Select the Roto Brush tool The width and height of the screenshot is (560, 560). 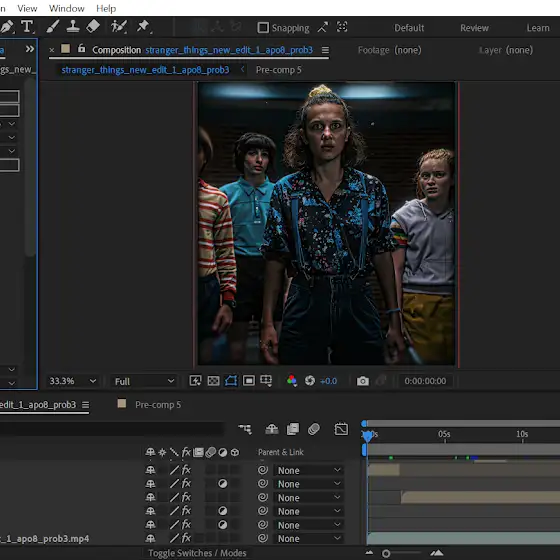pyautogui.click(x=119, y=27)
